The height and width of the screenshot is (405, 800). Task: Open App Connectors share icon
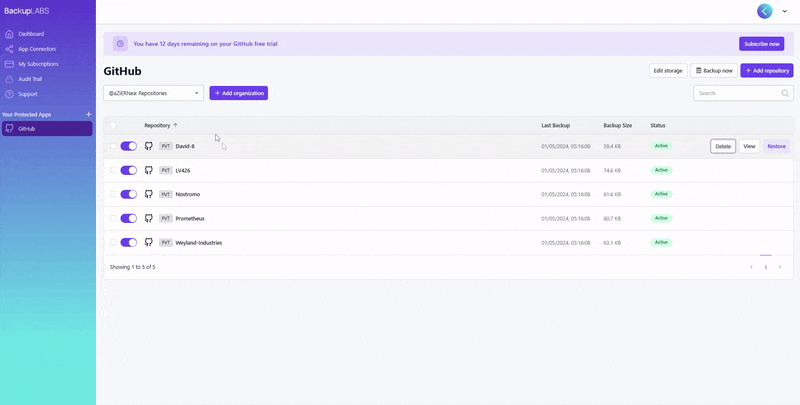point(9,49)
